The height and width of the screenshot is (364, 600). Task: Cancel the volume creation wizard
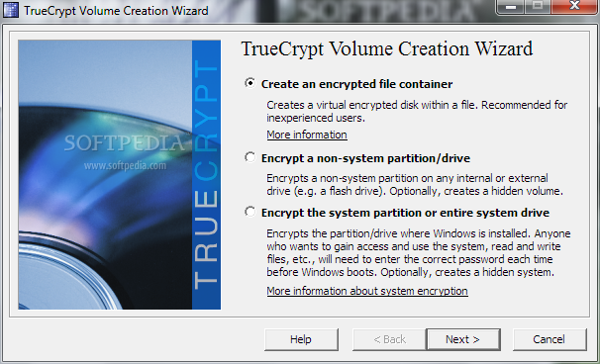[x=550, y=339]
